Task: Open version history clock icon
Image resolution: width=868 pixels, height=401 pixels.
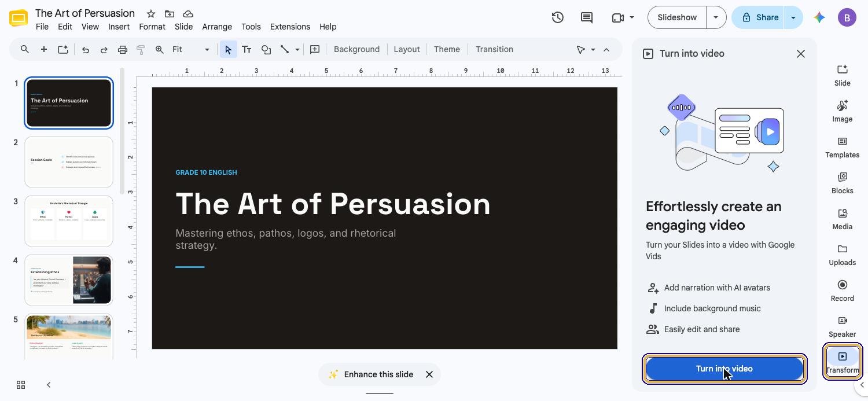Action: (x=557, y=17)
